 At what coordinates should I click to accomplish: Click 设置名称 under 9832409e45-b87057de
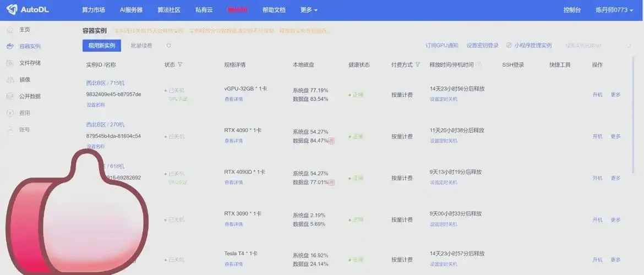(x=96, y=105)
